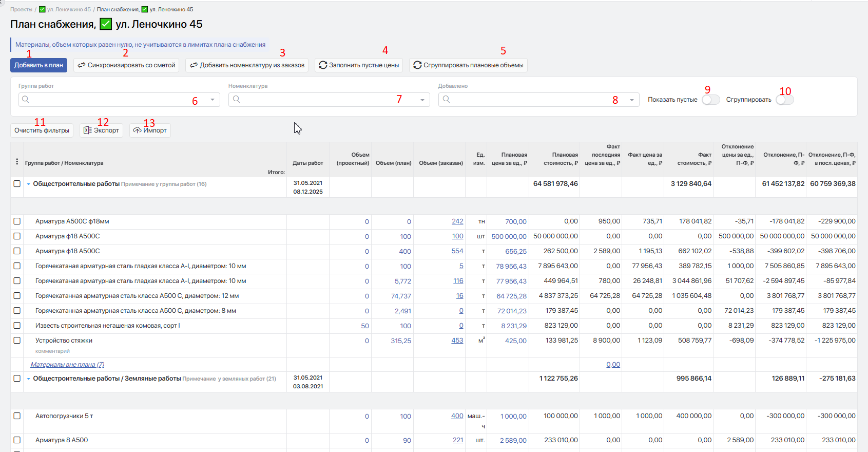Open План снабжения breadcrumb item

click(118, 9)
